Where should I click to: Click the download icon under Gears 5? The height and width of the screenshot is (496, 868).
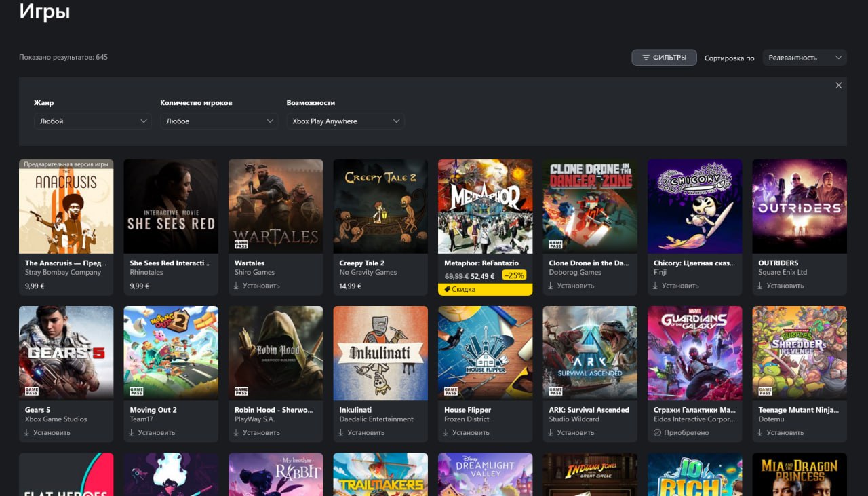pyautogui.click(x=27, y=432)
